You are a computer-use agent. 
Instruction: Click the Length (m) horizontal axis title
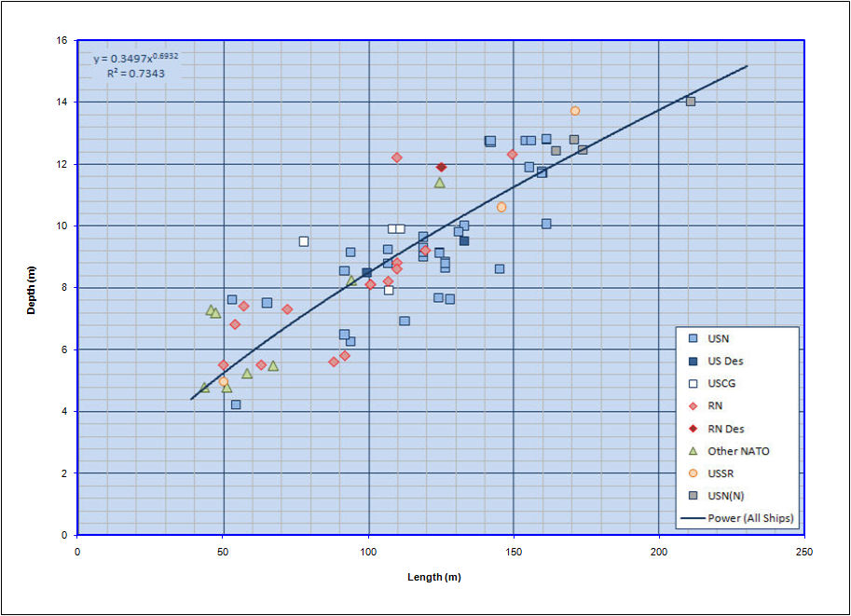434,577
